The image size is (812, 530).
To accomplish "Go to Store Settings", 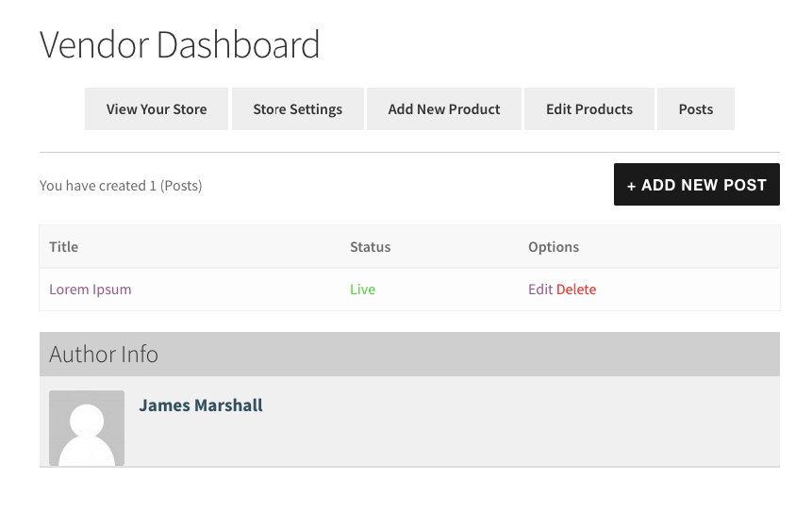I will click(298, 108).
